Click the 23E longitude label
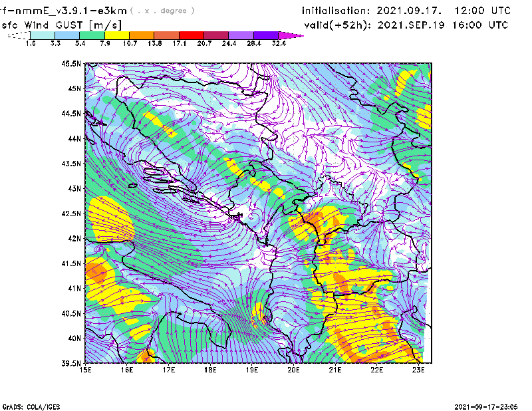 (418, 370)
